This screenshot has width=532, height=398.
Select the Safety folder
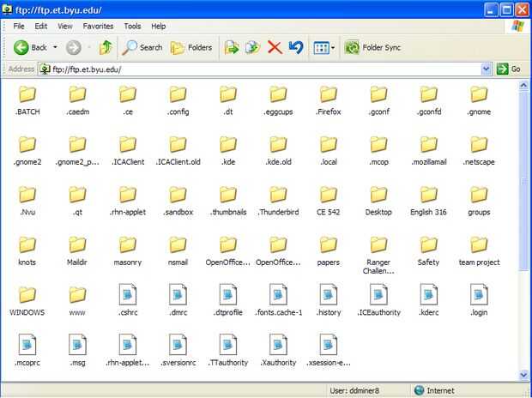pyautogui.click(x=428, y=251)
